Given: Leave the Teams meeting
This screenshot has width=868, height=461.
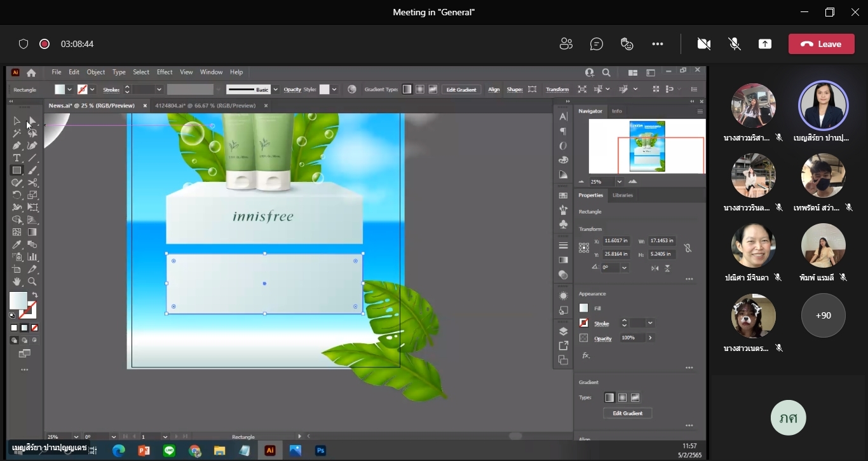Looking at the screenshot, I should (x=822, y=44).
